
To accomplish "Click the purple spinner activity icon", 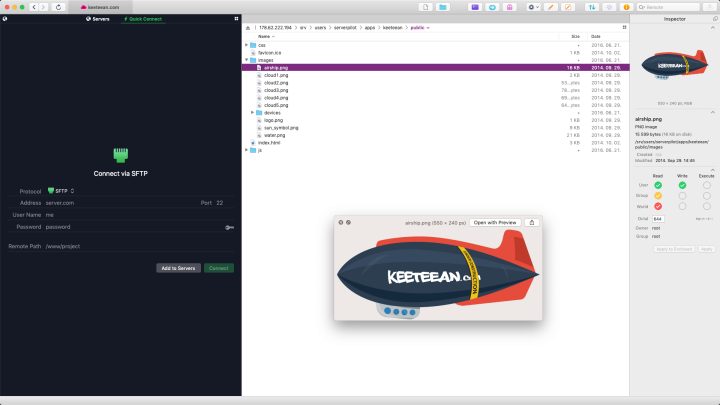I will pyautogui.click(x=609, y=7).
